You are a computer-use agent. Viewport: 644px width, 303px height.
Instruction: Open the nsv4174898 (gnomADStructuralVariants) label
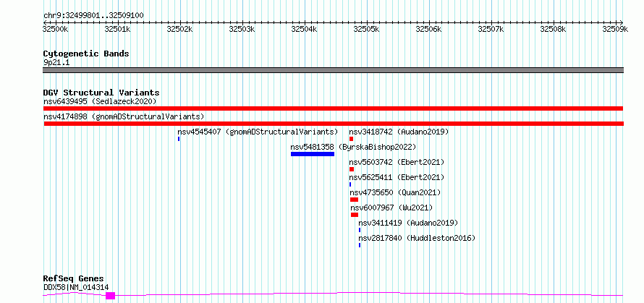click(124, 116)
